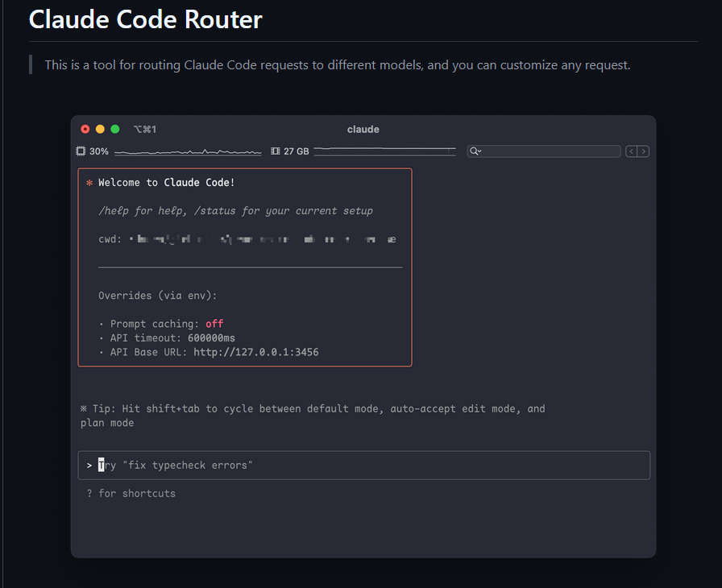Click the 'Try fix typecheck errors' prompt input

coord(363,466)
